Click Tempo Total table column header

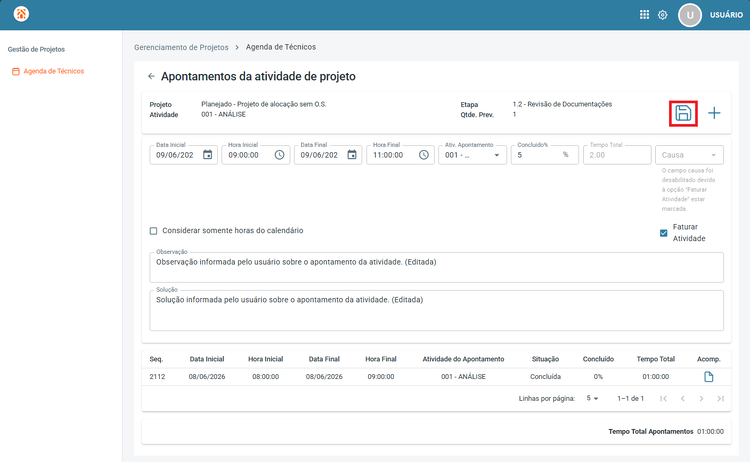pos(655,359)
